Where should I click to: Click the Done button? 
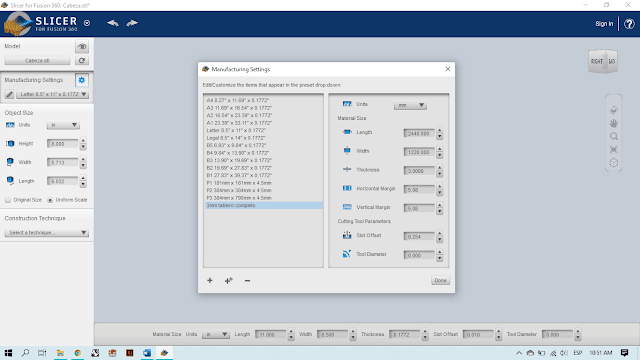(440, 280)
